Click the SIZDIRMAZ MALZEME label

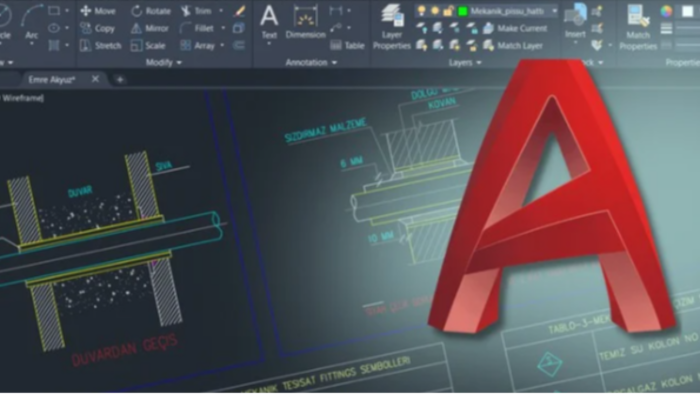pos(326,130)
